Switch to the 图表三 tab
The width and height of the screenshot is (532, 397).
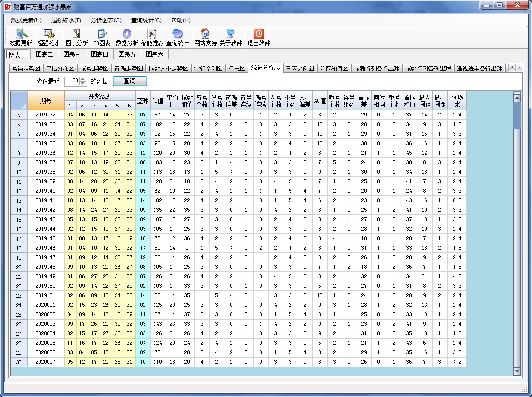(72, 54)
